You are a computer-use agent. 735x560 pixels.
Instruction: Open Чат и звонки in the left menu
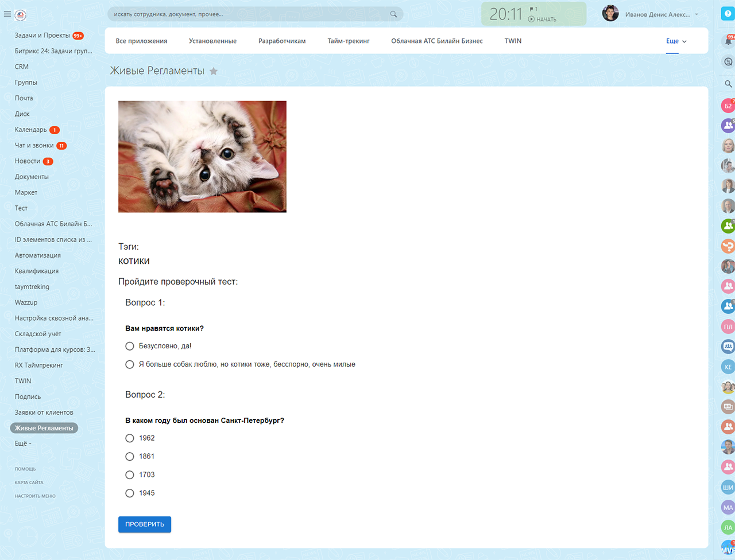tap(34, 145)
